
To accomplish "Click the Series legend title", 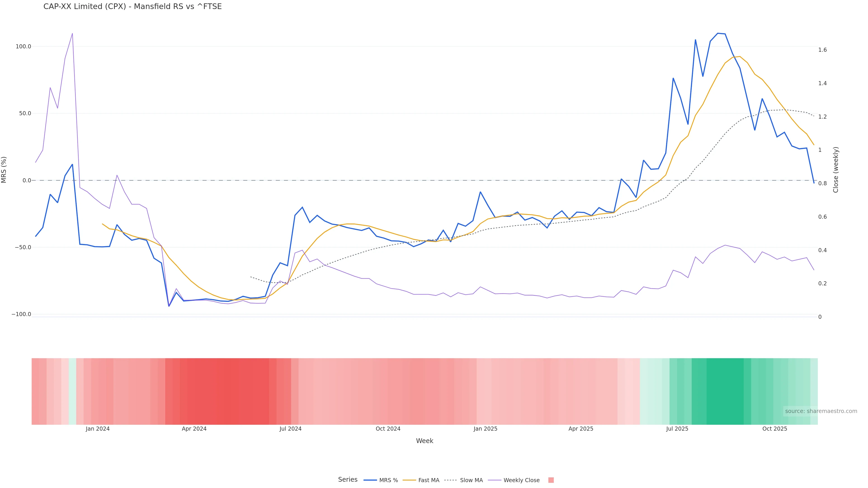I will click(347, 480).
